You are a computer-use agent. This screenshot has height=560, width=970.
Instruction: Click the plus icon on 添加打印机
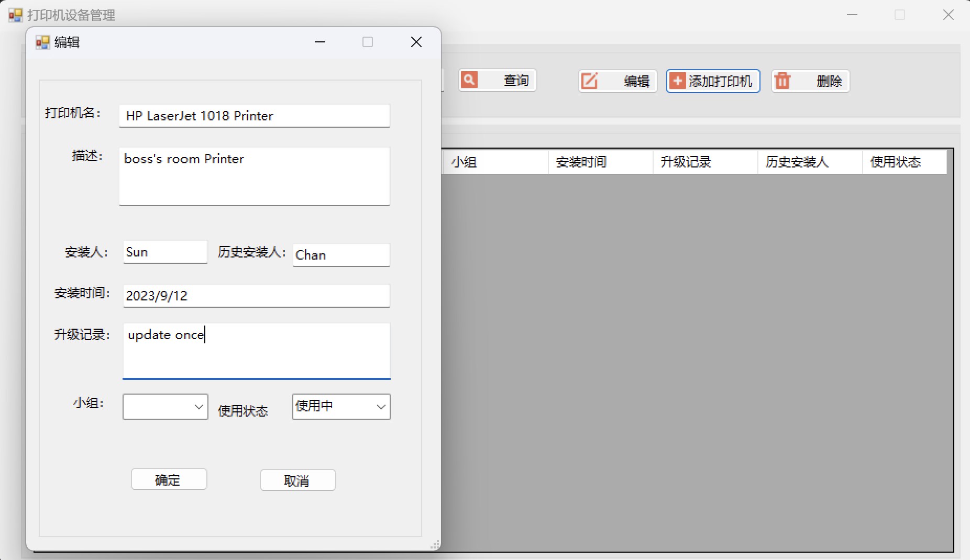(x=677, y=81)
